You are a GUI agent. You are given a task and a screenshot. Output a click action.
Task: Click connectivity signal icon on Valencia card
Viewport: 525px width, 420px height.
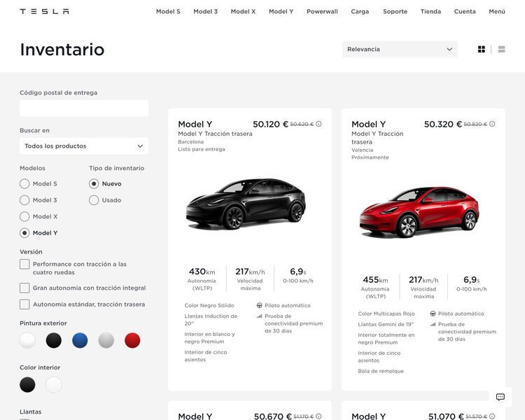tap(433, 324)
